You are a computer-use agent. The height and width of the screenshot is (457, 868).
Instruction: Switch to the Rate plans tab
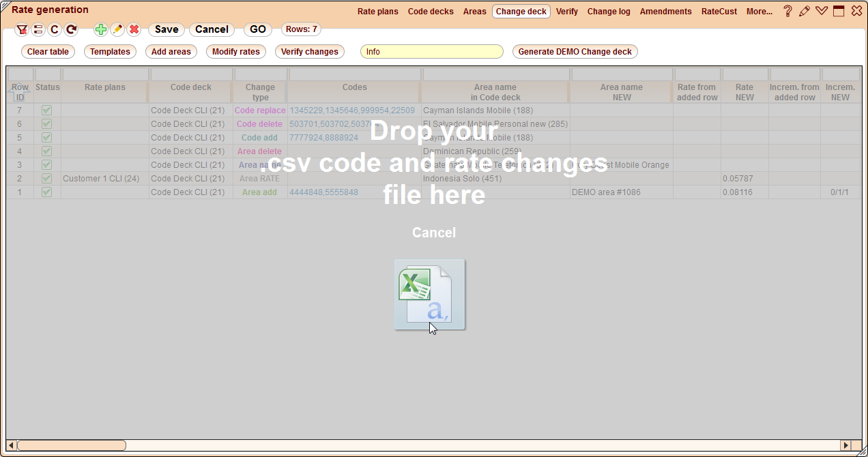pos(377,11)
